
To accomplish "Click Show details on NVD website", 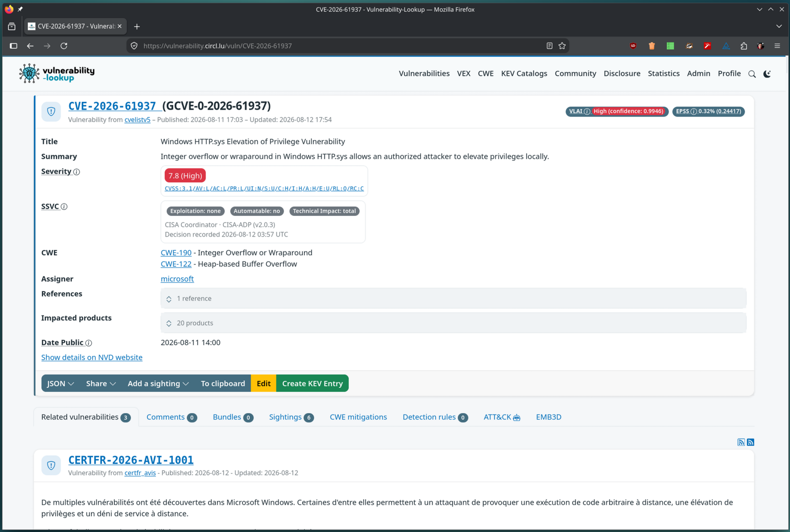I will coord(92,358).
